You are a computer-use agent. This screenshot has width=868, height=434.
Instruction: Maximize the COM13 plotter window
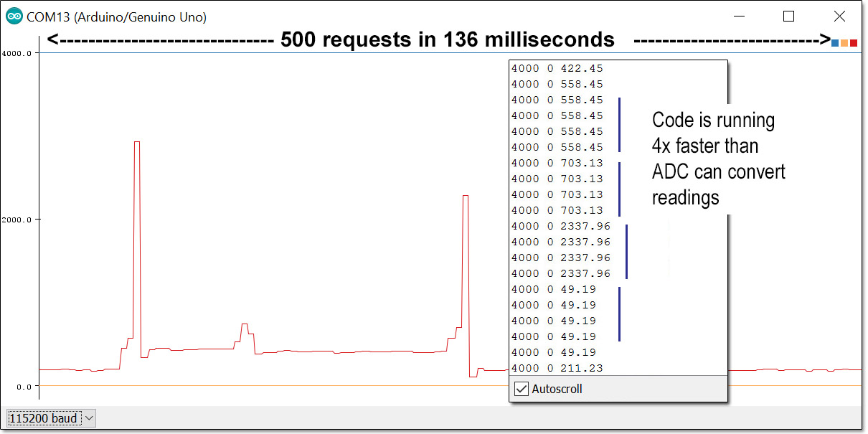click(x=788, y=16)
